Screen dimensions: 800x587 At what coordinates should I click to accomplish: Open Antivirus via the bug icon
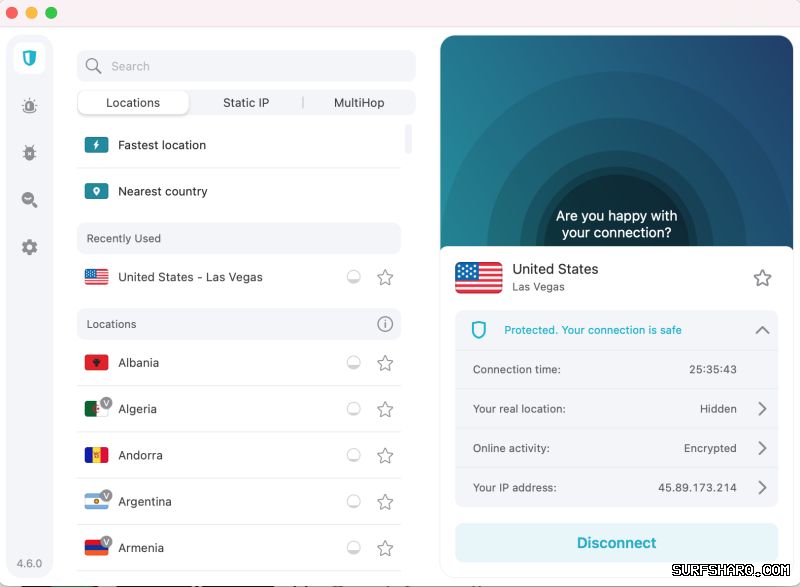pos(29,152)
